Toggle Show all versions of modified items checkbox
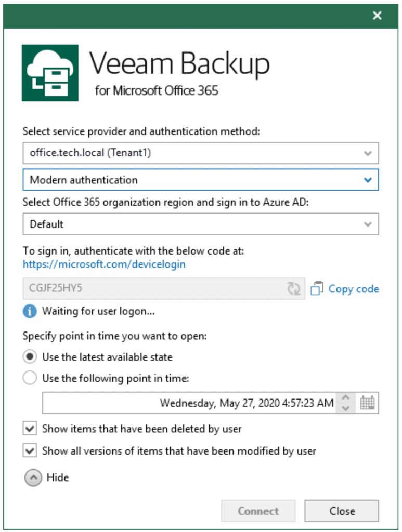The width and height of the screenshot is (402, 532). [30, 451]
